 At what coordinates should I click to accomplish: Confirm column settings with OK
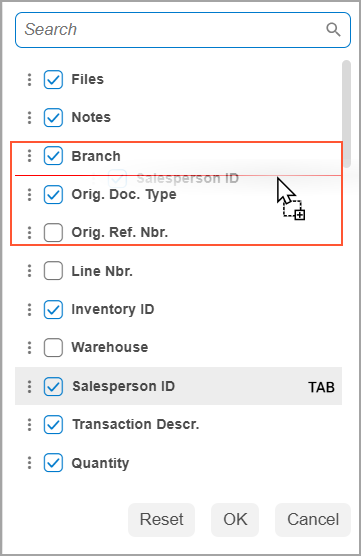pos(235,519)
